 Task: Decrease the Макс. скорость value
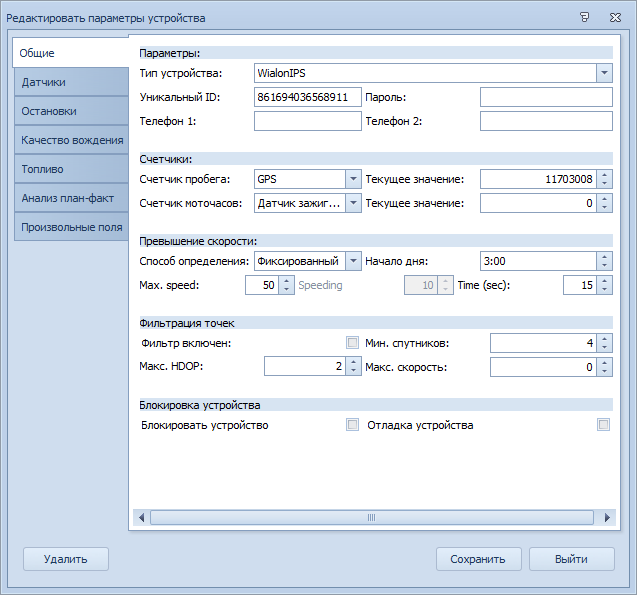click(x=604, y=372)
